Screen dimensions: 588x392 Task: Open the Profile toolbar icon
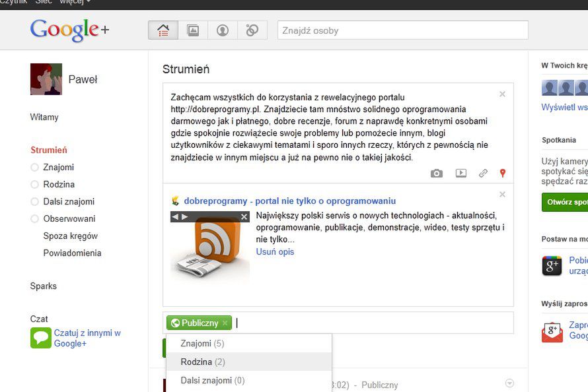coord(223,30)
